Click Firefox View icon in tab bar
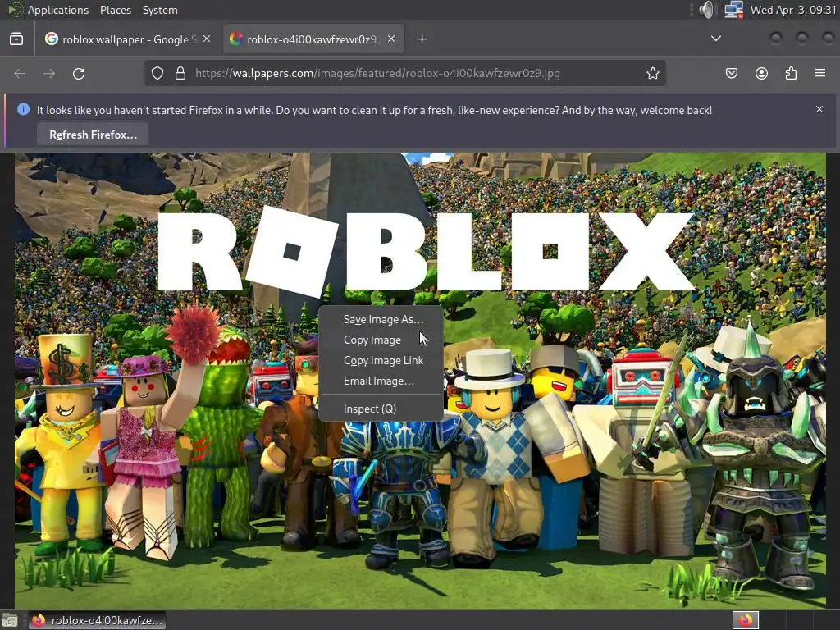Screen dimensions: 840x630 pyautogui.click(x=16, y=39)
